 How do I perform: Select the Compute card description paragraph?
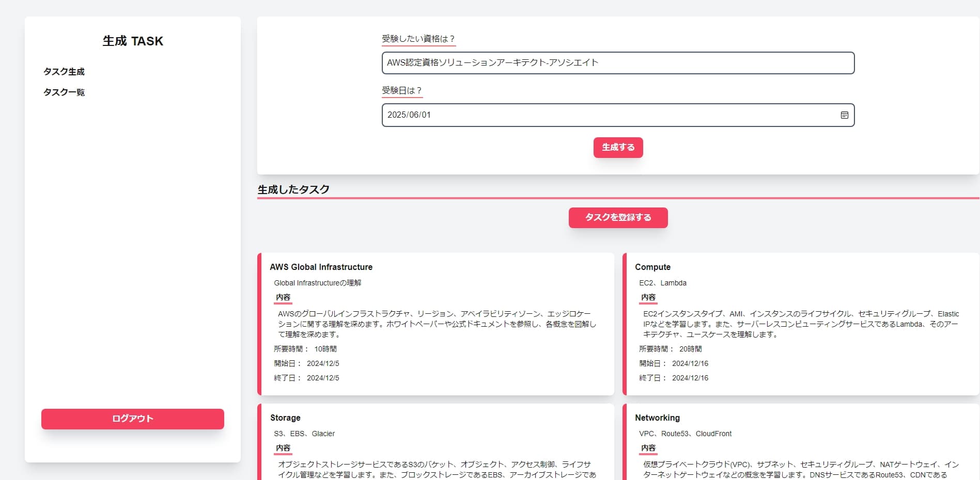pos(801,324)
